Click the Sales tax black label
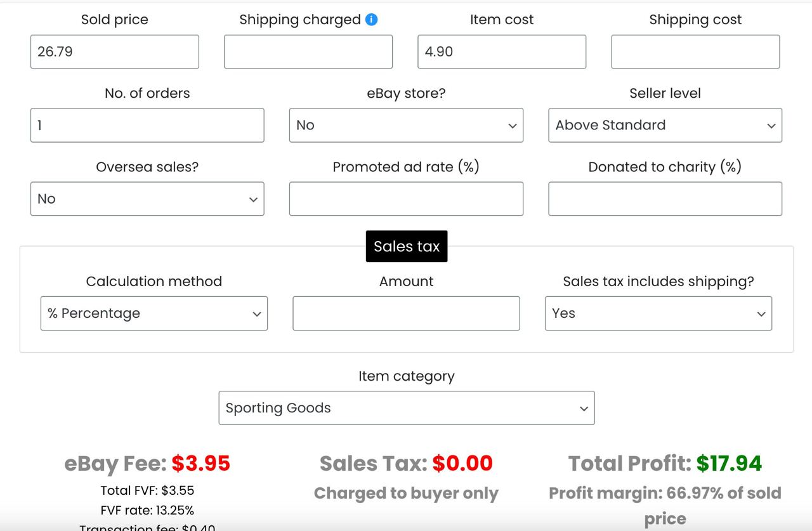 [x=407, y=246]
